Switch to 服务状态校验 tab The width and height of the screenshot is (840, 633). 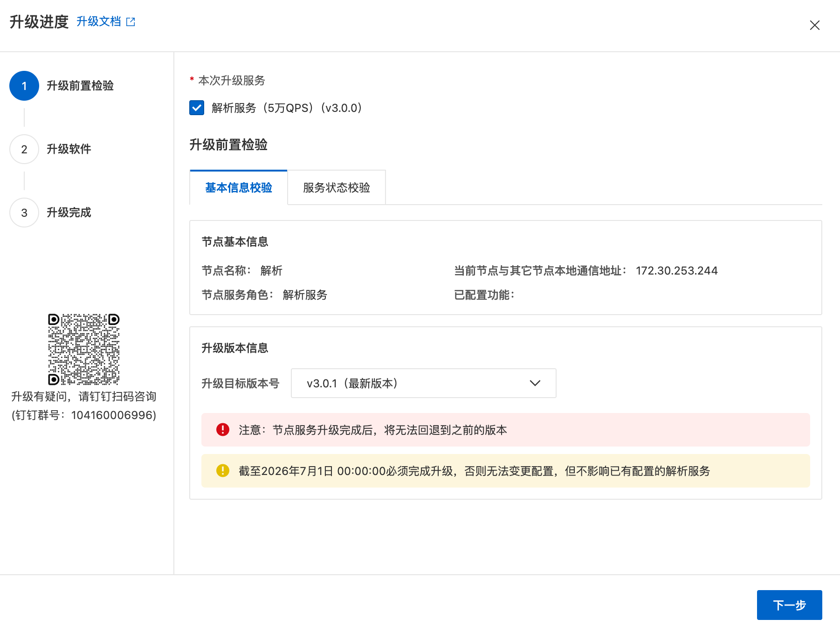337,187
